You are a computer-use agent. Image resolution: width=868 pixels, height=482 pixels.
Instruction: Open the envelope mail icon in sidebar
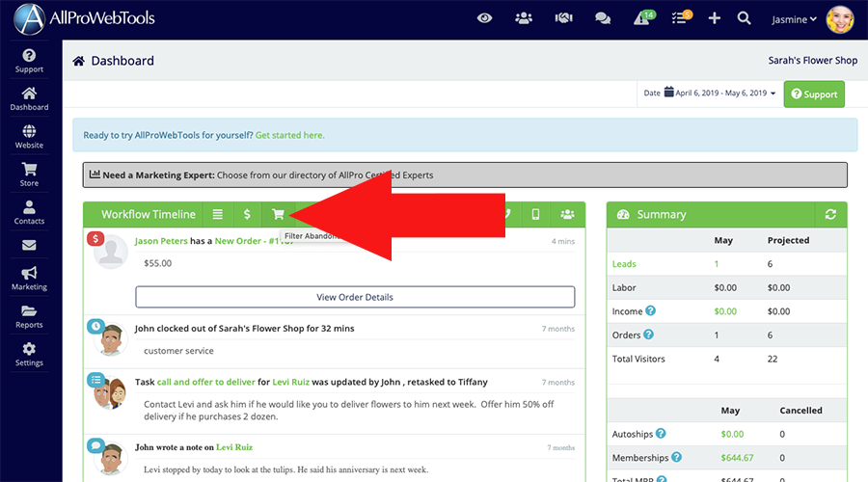click(29, 245)
